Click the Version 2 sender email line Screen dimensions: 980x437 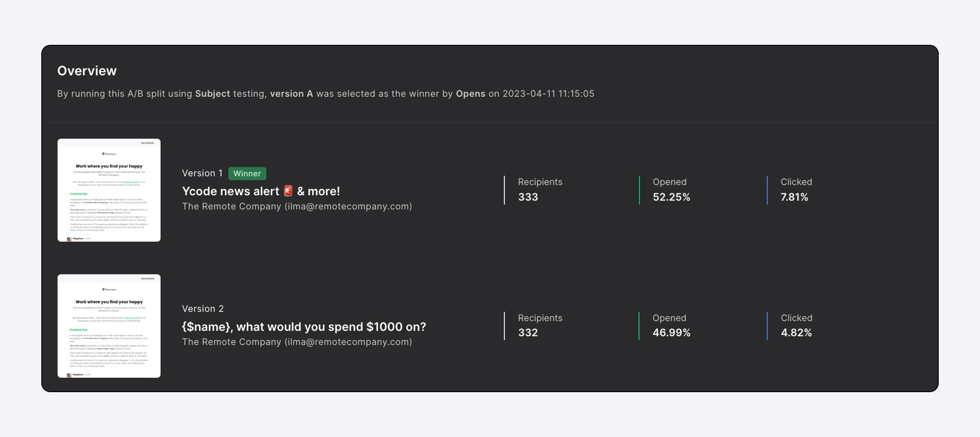[x=297, y=342]
